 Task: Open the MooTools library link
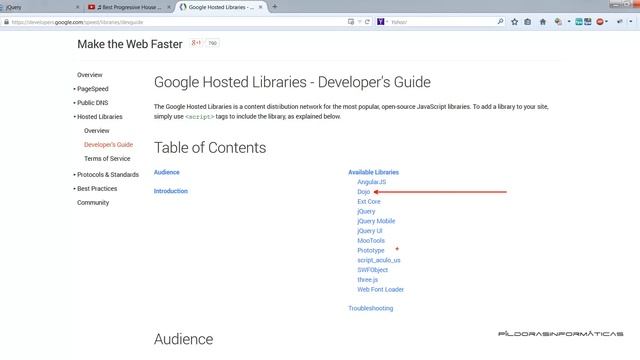click(x=371, y=241)
